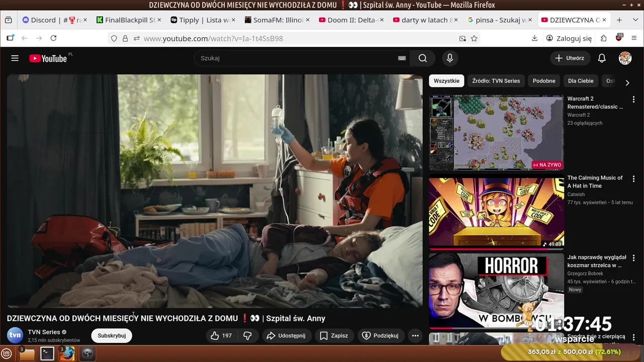The height and width of the screenshot is (362, 644).
Task: Open Firefox extensions puzzle icon
Action: point(604,38)
